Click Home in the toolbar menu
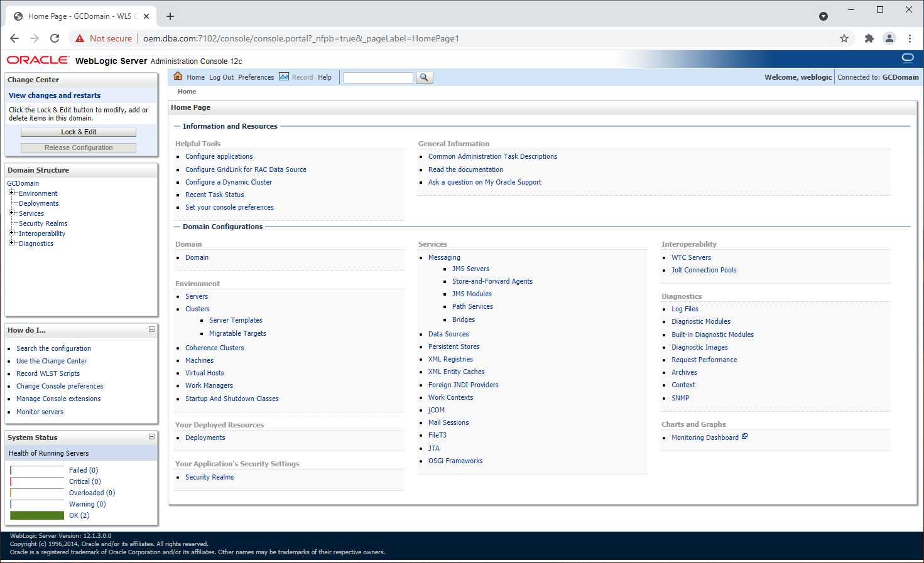Screen dimensions: 924x563 (195, 77)
